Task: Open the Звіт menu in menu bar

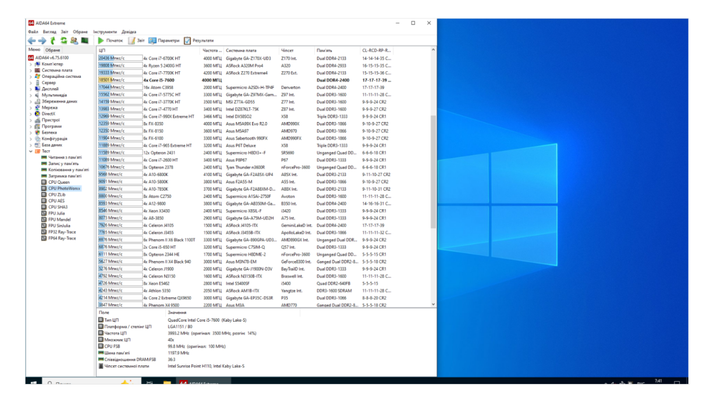Action: click(x=65, y=32)
